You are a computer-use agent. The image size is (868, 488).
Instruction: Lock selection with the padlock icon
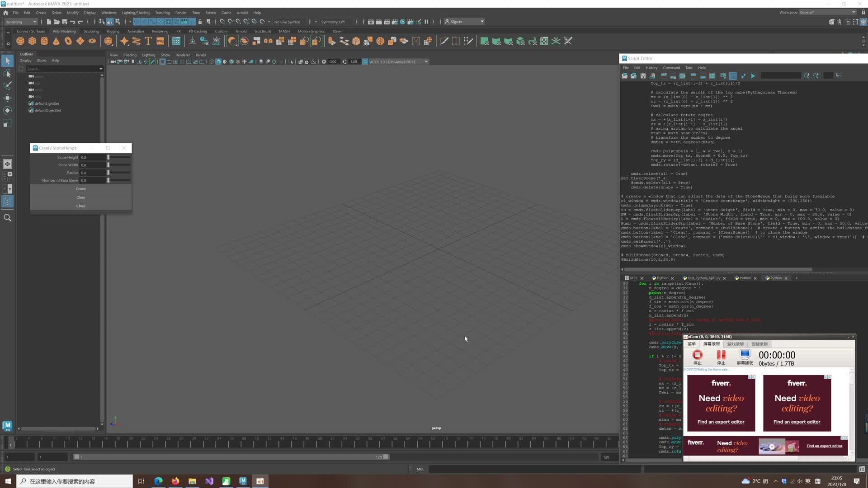200,21
